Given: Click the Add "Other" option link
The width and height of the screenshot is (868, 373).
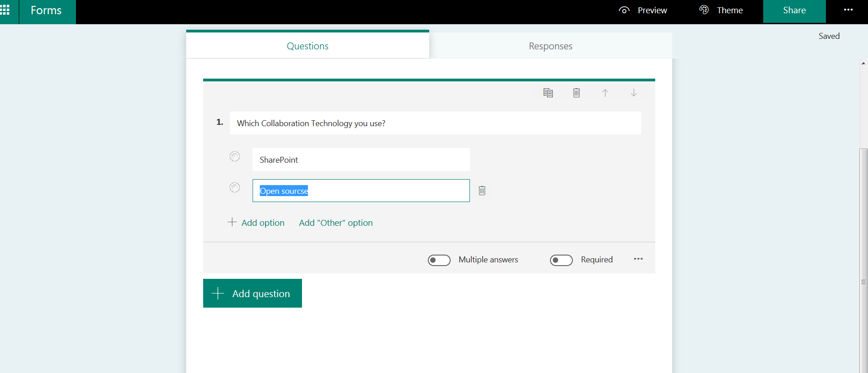Looking at the screenshot, I should 336,223.
